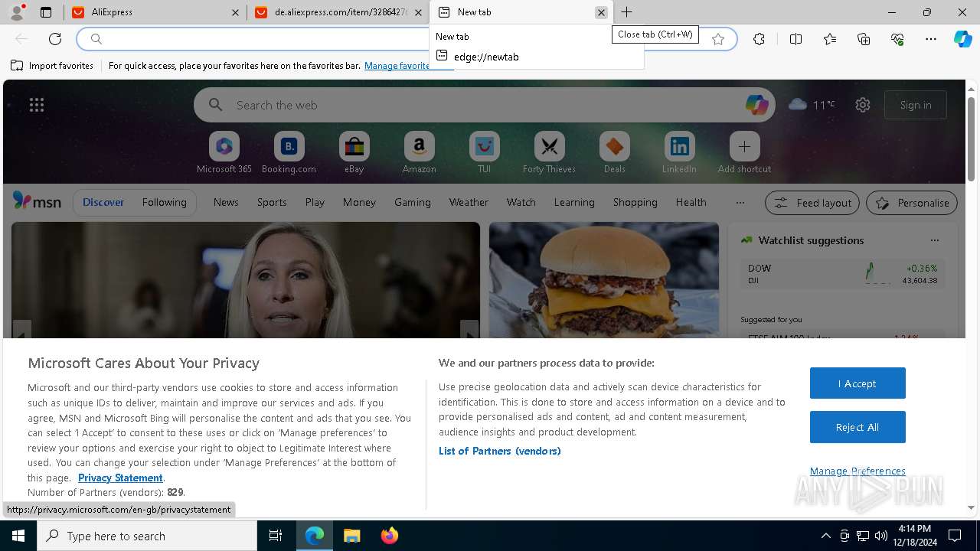Viewport: 980px width, 551px height.
Task: Launch Firefox from the taskbar
Action: [x=390, y=536]
